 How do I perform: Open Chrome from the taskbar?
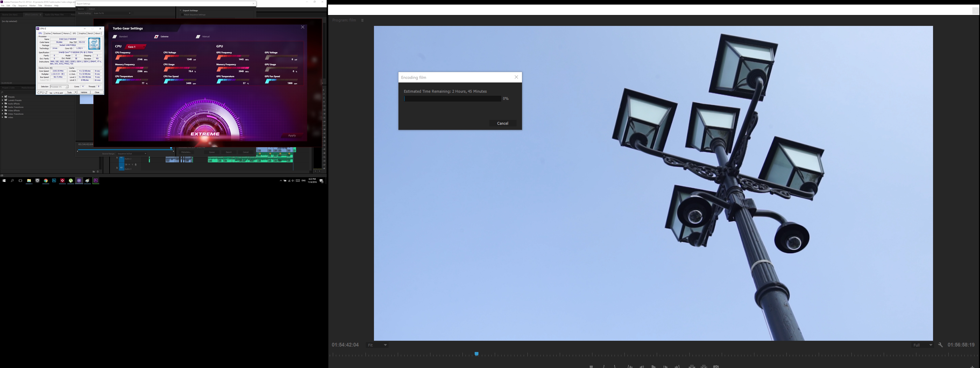[46, 181]
